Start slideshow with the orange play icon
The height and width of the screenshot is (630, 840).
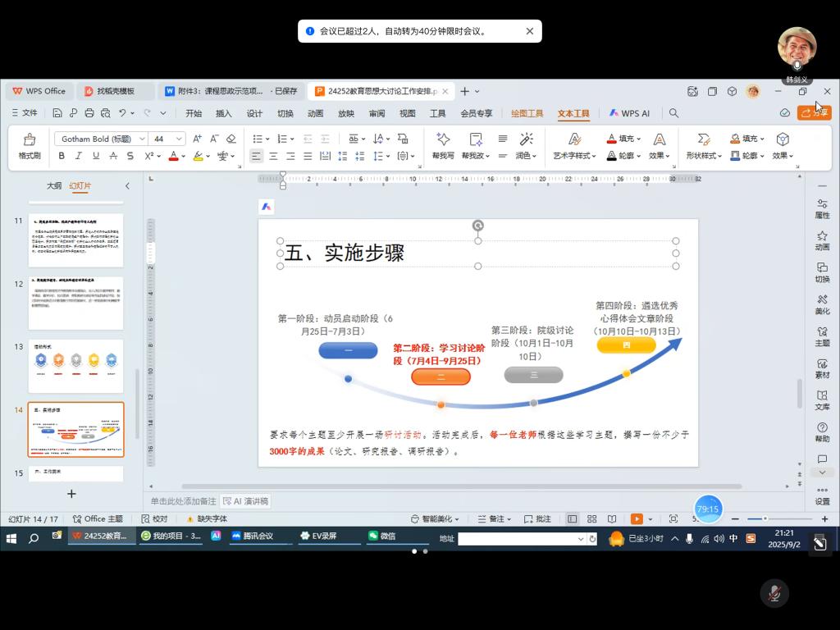(x=637, y=518)
